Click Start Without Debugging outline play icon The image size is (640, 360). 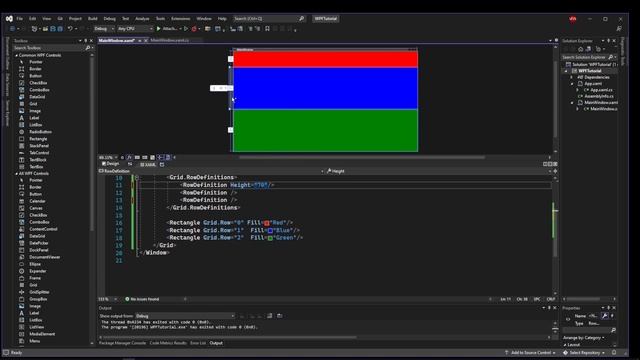(x=186, y=29)
